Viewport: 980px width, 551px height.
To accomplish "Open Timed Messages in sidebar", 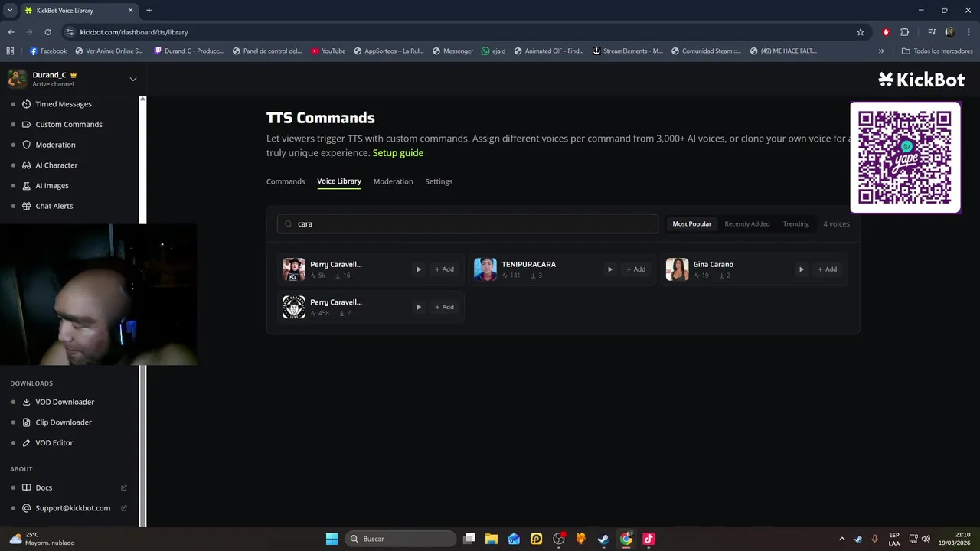I will pyautogui.click(x=64, y=104).
